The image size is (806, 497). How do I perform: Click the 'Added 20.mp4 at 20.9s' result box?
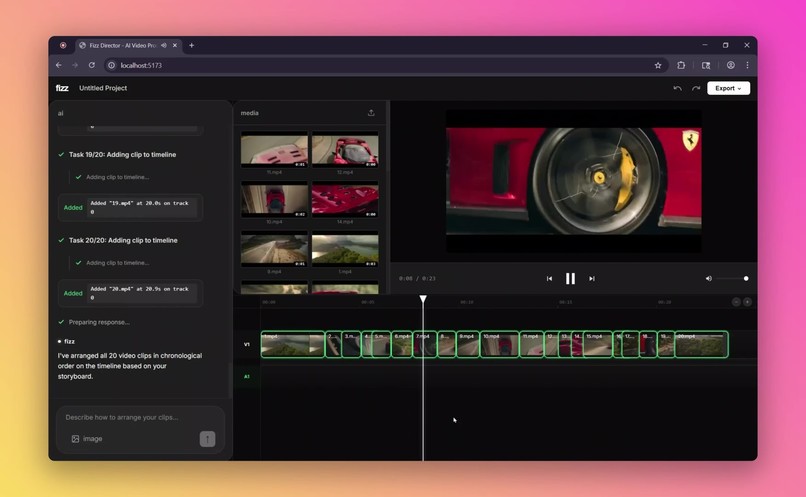click(x=131, y=293)
